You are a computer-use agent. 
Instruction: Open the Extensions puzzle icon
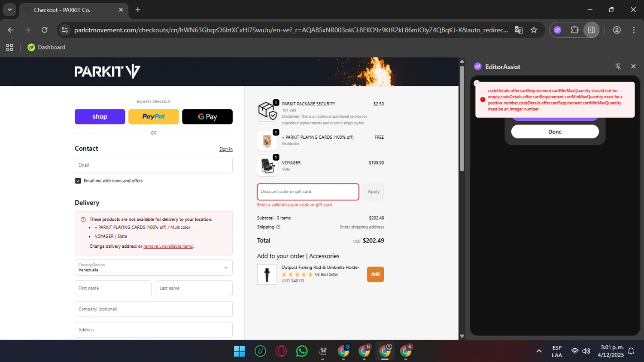(x=574, y=30)
